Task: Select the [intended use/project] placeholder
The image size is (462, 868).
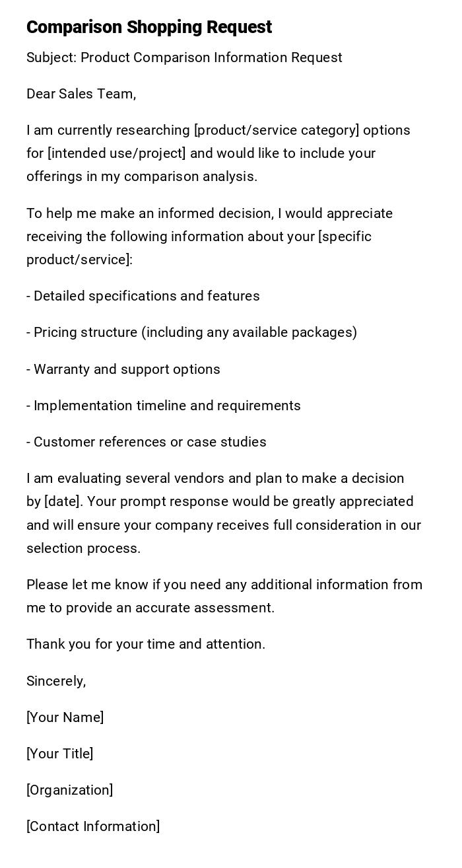Action: coord(117,153)
